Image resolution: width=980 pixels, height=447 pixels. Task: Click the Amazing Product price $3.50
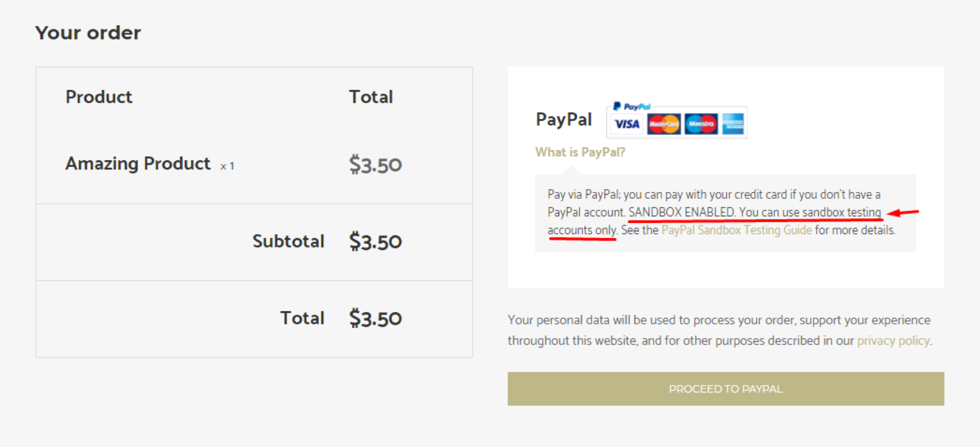375,165
